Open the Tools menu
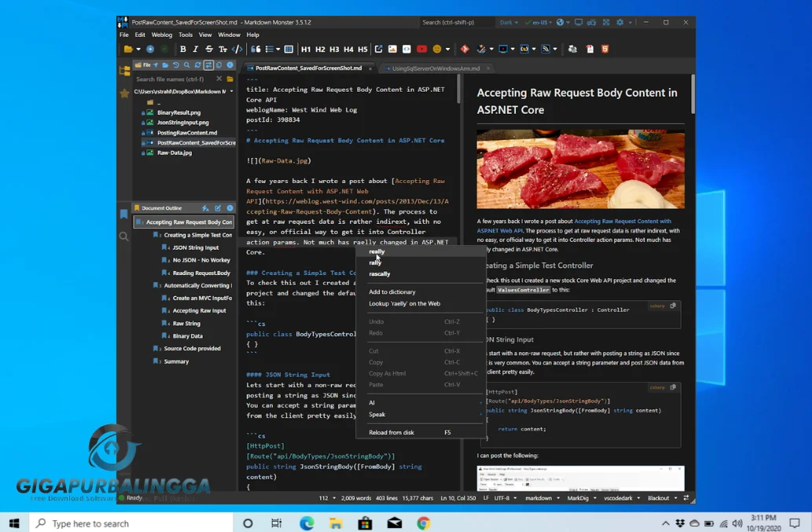The height and width of the screenshot is (532, 812). click(186, 35)
